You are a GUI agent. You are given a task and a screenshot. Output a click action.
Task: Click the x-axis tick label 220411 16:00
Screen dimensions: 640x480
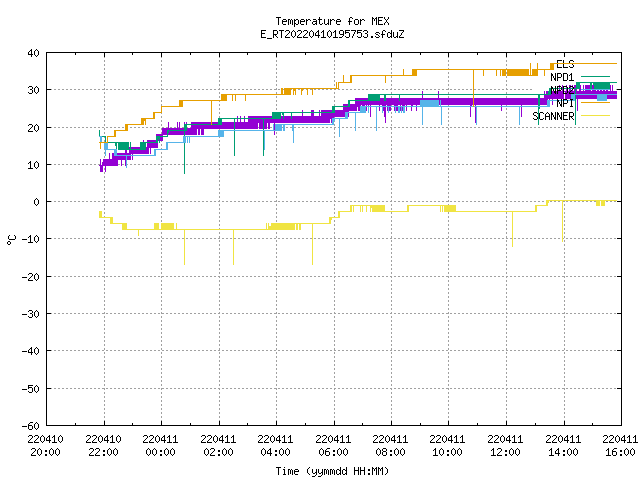[x=620, y=445]
